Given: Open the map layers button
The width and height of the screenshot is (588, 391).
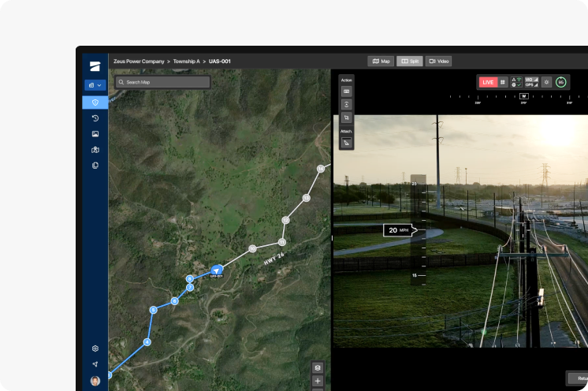Looking at the screenshot, I should click(318, 368).
